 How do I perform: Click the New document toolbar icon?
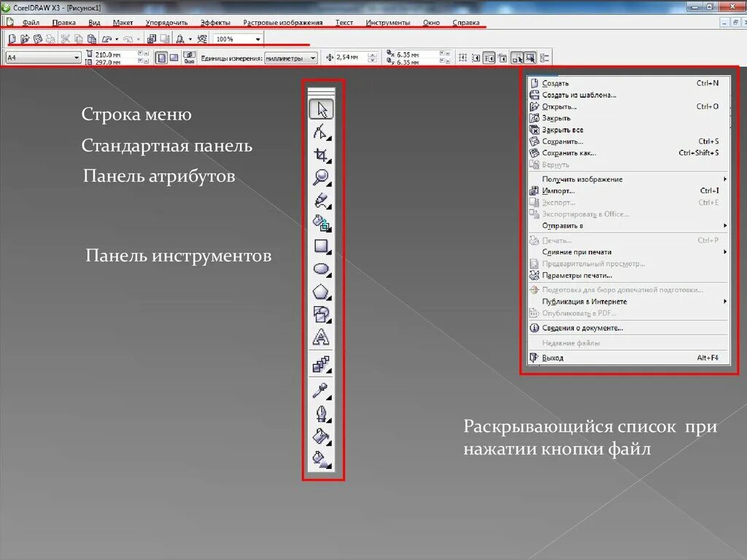[12, 39]
